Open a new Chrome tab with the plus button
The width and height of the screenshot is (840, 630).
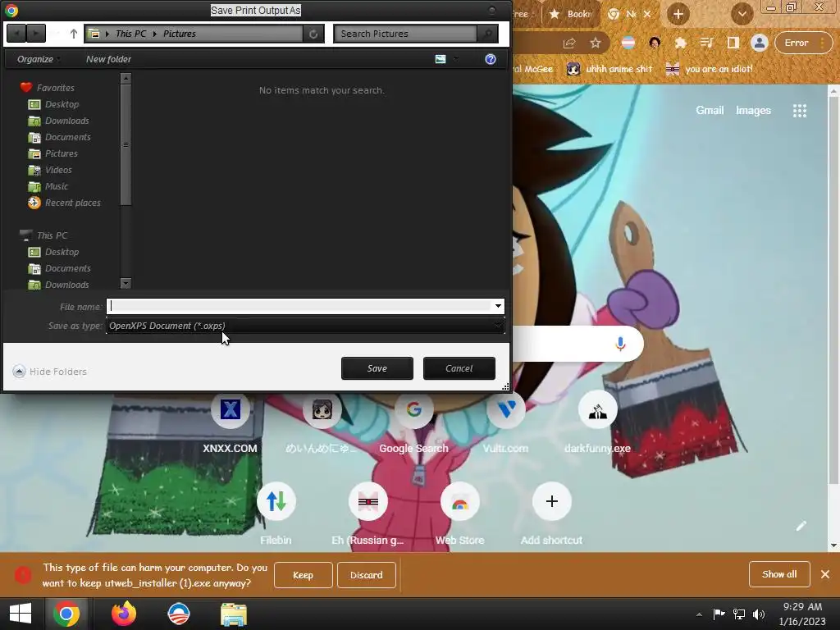[678, 14]
